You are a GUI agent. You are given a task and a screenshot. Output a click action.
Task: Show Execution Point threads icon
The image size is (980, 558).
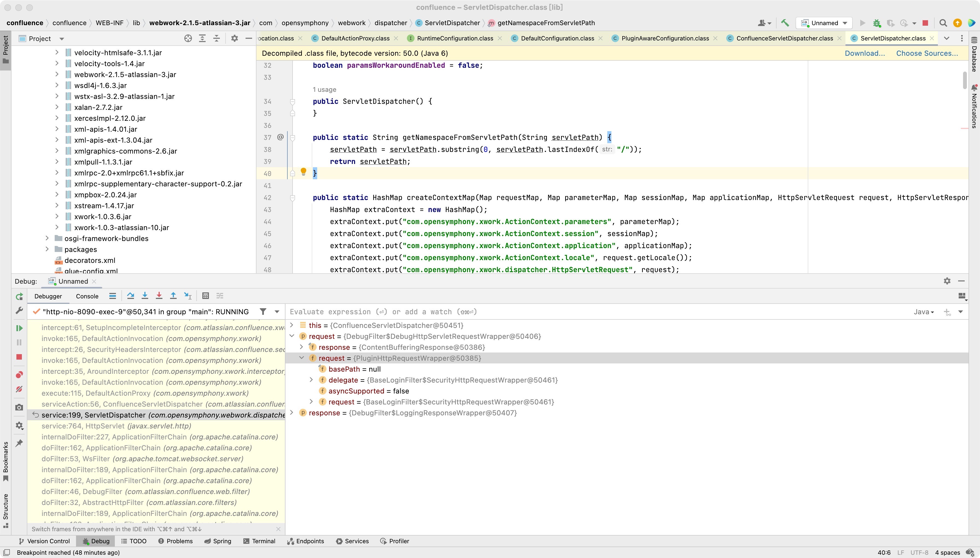click(x=112, y=295)
